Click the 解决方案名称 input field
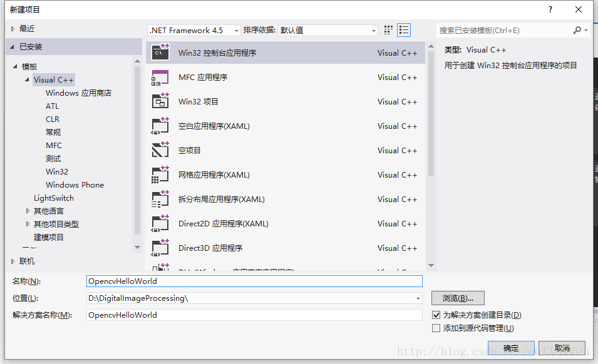Viewport: 598px width, 364px height. (x=254, y=315)
